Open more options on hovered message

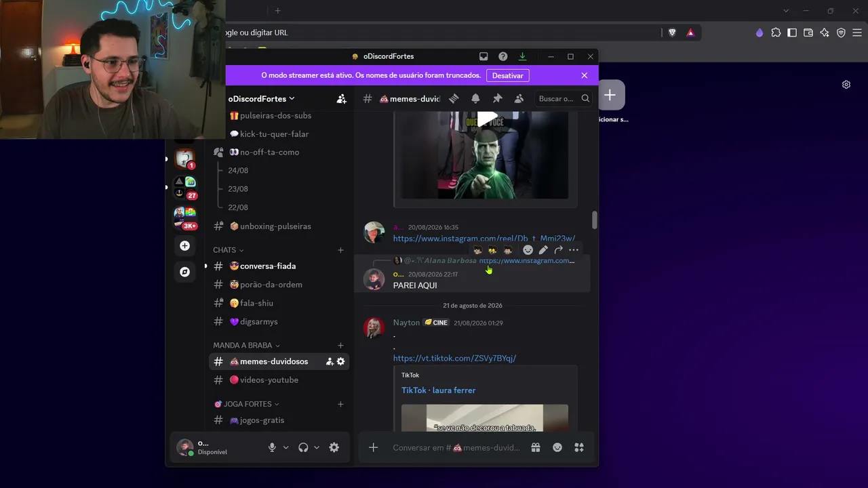[x=574, y=250]
